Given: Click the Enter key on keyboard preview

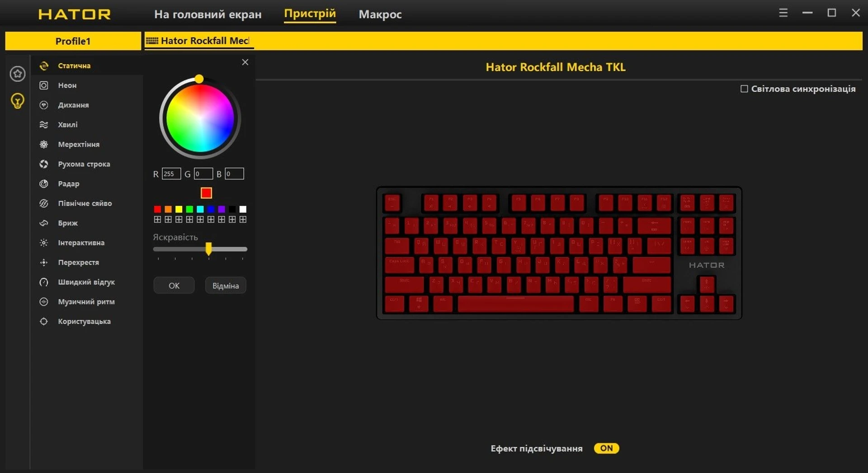Looking at the screenshot, I should click(651, 265).
